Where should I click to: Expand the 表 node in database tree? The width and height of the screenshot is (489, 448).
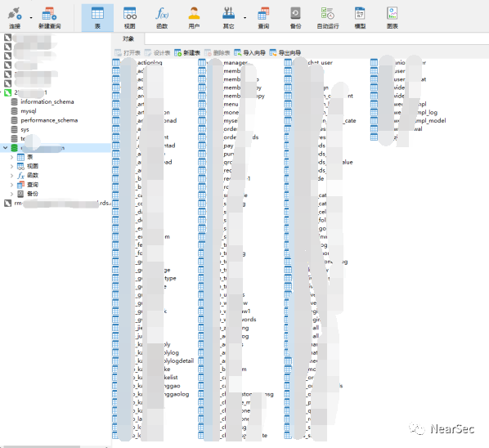(11, 157)
